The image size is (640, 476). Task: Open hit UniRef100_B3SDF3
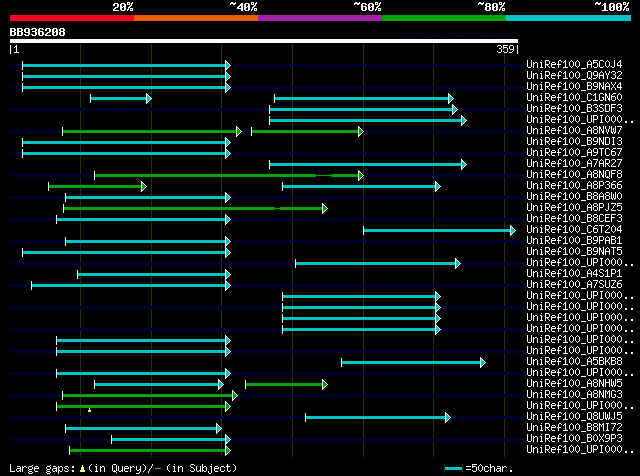tap(574, 108)
